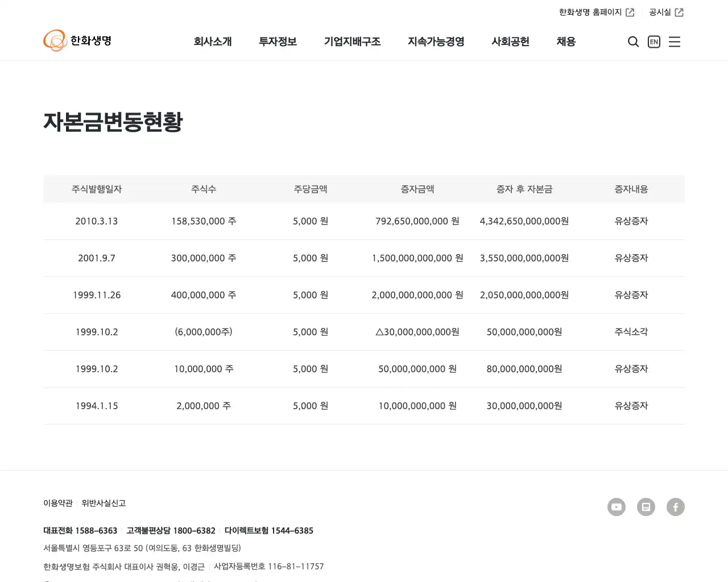Open the blog icon in the footer
This screenshot has height=582, width=728.
click(646, 507)
